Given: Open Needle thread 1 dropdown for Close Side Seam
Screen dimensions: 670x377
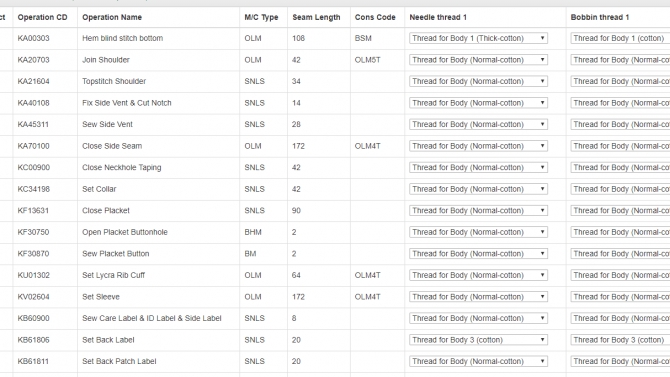Looking at the screenshot, I should click(478, 146).
